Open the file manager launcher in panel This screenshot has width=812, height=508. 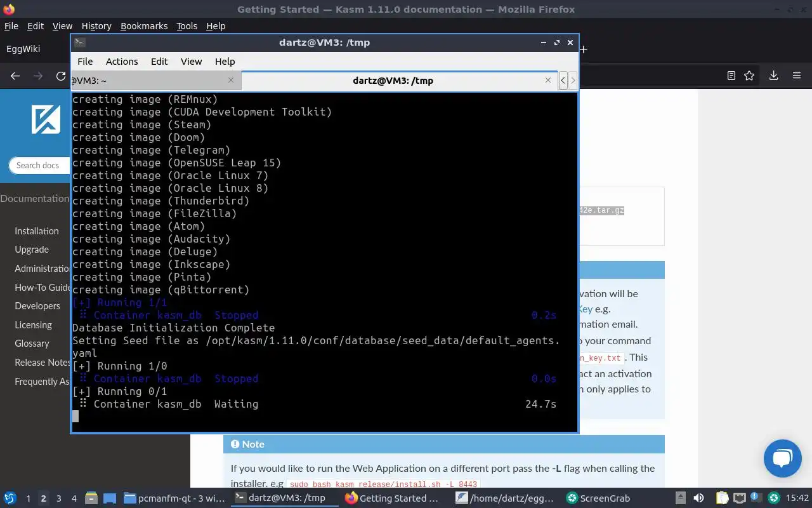(91, 498)
